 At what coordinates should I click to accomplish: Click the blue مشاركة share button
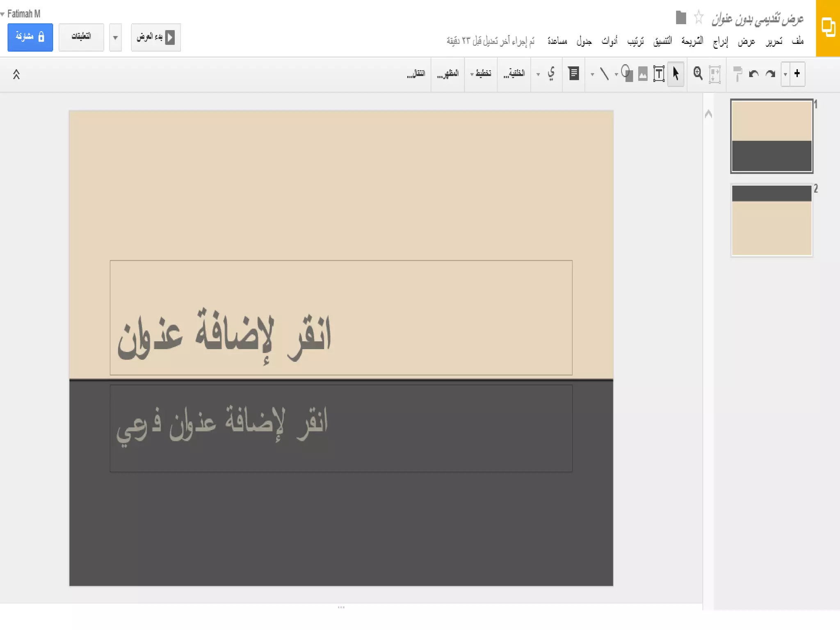coord(30,37)
